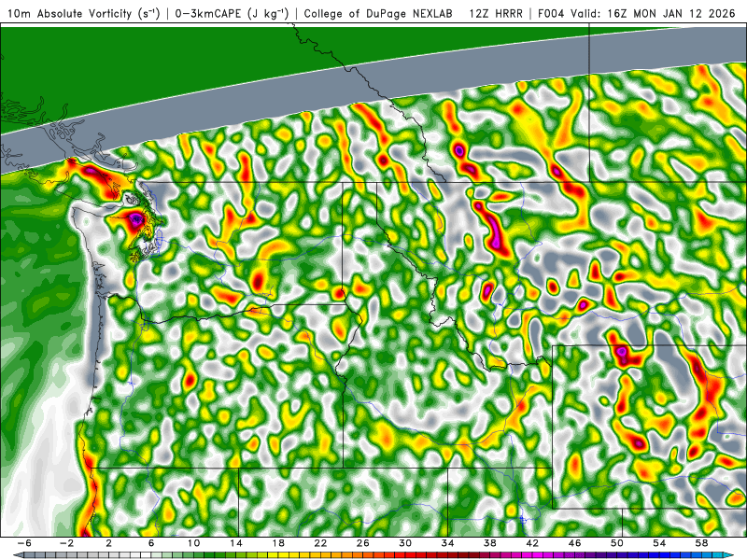Click "College of DuPage NEXLAB" text

tap(378, 13)
